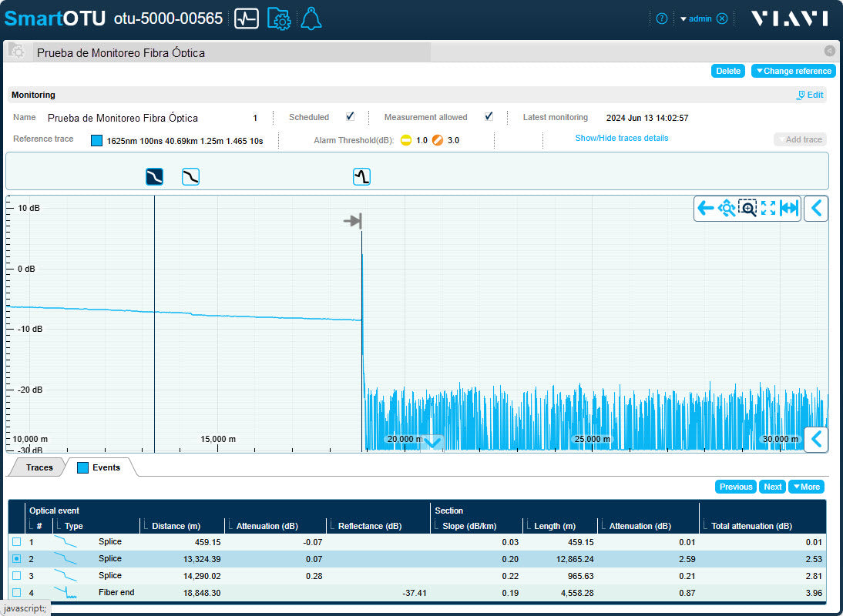Open the admin user dropdown
The height and width of the screenshot is (616, 843).
pyautogui.click(x=697, y=18)
